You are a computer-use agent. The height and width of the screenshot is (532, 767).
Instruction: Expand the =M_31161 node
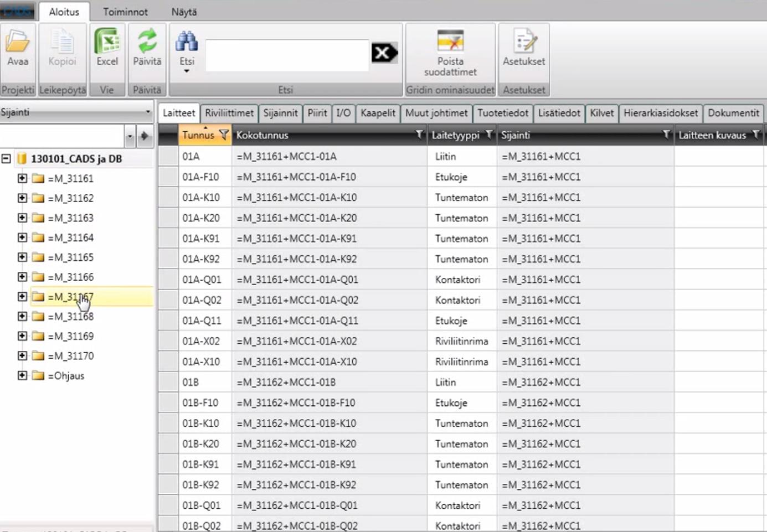[22, 178]
